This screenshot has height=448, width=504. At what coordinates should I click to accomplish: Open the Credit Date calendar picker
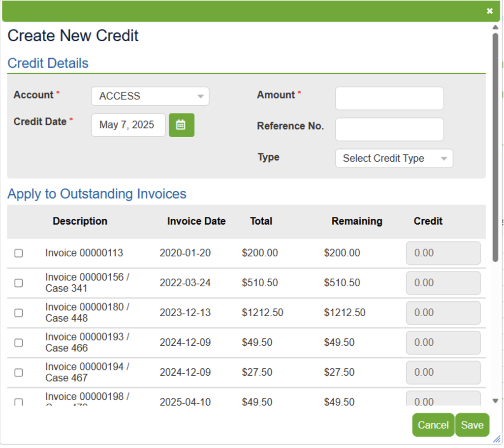181,125
